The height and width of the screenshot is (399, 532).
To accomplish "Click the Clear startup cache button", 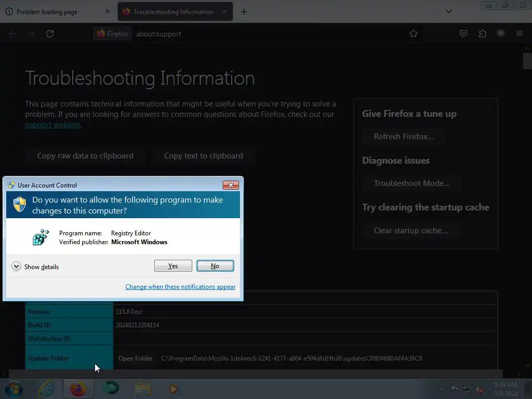I will (x=411, y=231).
